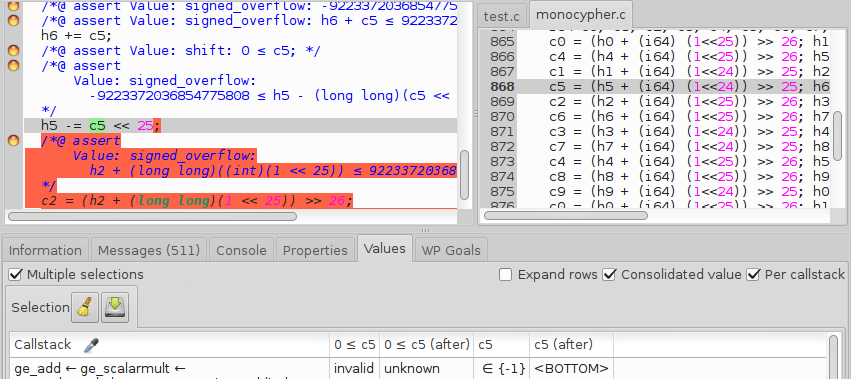This screenshot has height=379, width=851.
Task: Click source line 865 starting with c0
Action: pyautogui.click(x=689, y=42)
